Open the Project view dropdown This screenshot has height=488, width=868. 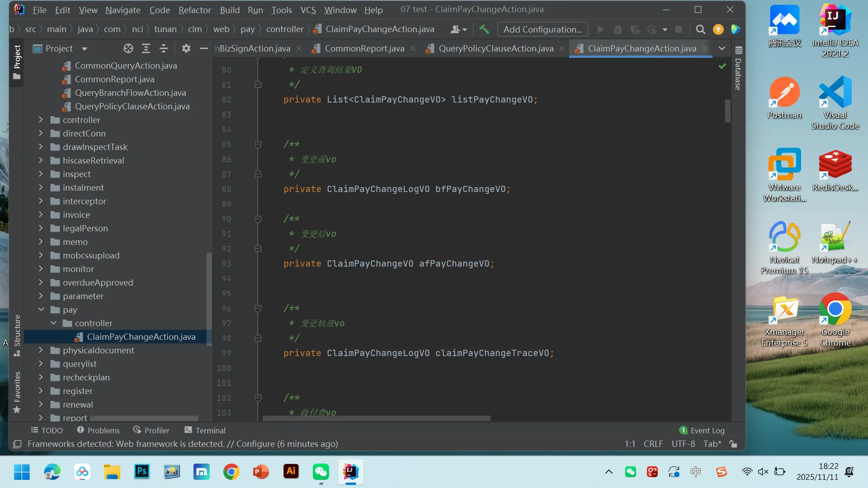click(85, 48)
